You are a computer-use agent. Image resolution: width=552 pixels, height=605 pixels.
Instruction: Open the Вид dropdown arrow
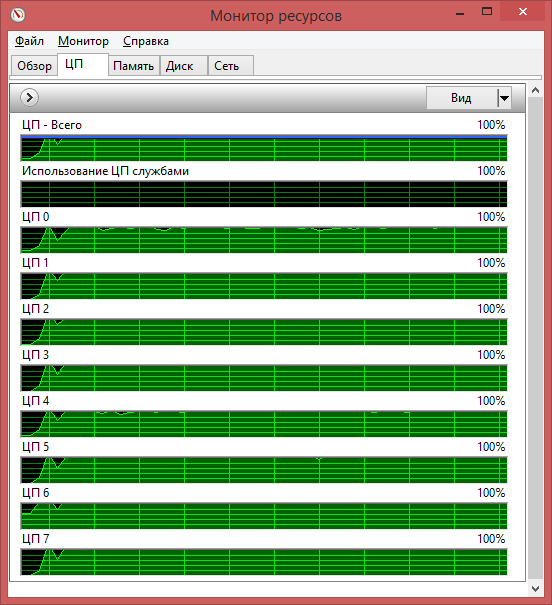click(x=504, y=98)
